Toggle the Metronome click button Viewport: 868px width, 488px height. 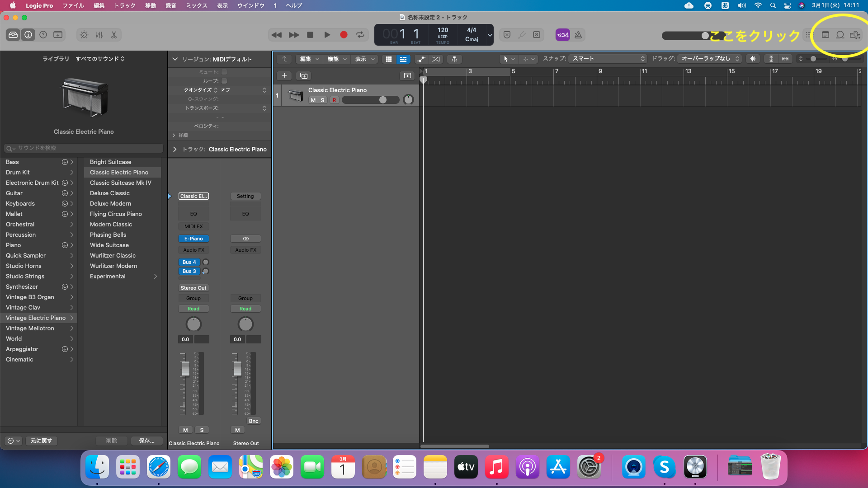click(x=578, y=35)
